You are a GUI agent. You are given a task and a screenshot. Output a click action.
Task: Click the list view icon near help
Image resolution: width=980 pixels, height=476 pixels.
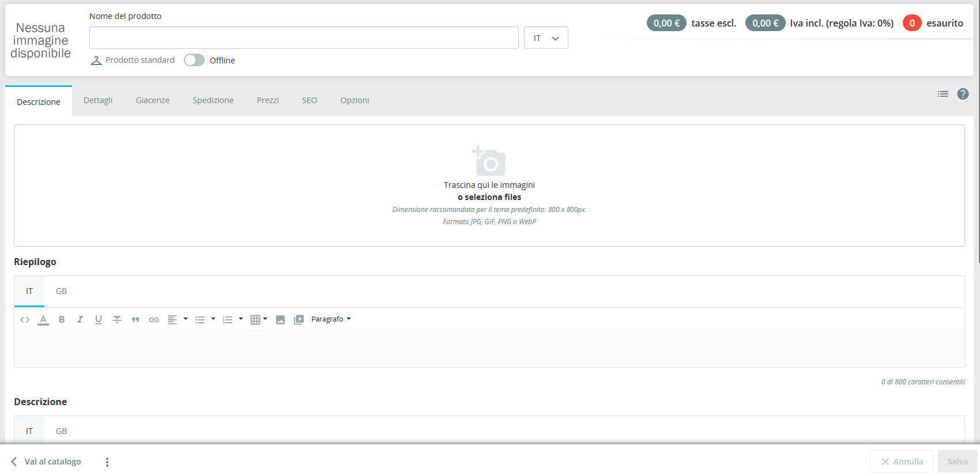943,94
